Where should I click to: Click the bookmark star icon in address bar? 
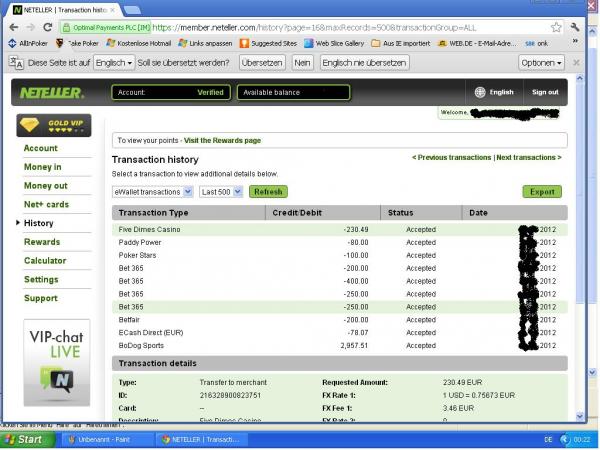point(556,27)
